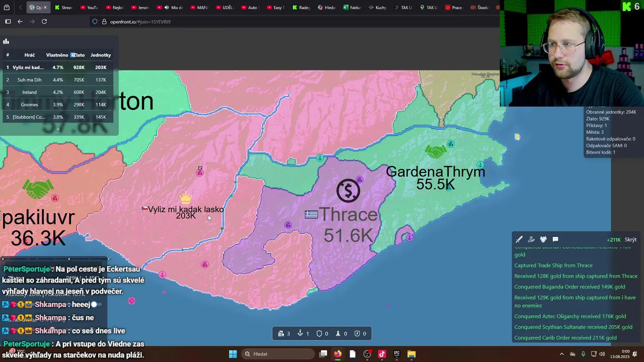Screen dimensions: 644x362
Task: Open the tab list overview button
Action: pos(7,8)
